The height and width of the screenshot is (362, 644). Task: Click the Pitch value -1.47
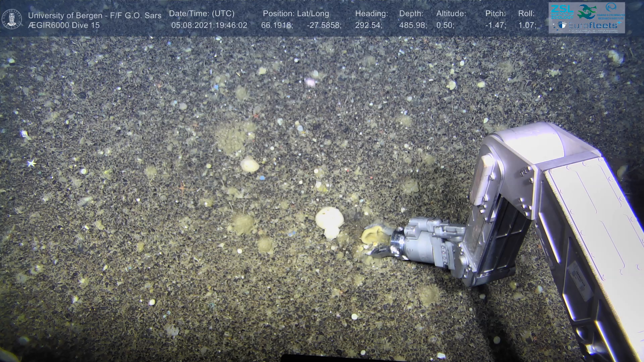[495, 25]
